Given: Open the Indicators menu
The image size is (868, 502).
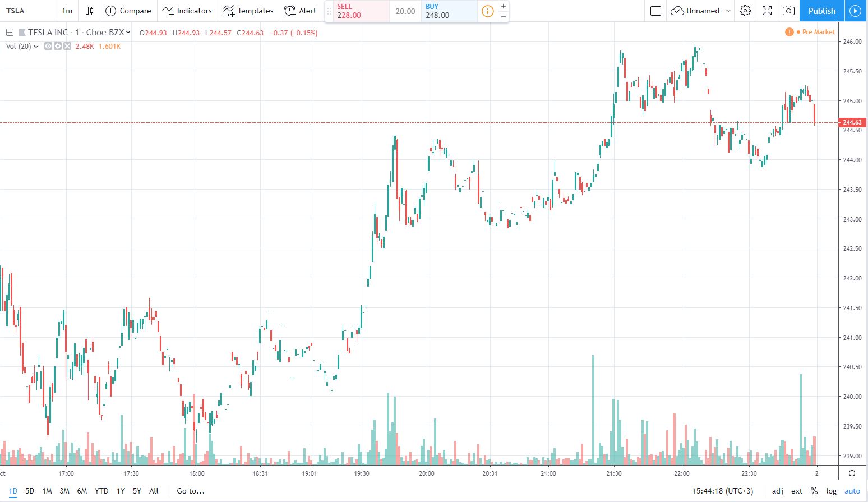Looking at the screenshot, I should point(187,11).
